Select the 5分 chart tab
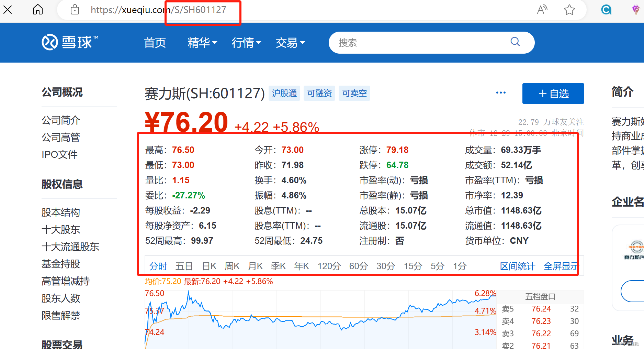The height and width of the screenshot is (349, 644). tap(438, 266)
